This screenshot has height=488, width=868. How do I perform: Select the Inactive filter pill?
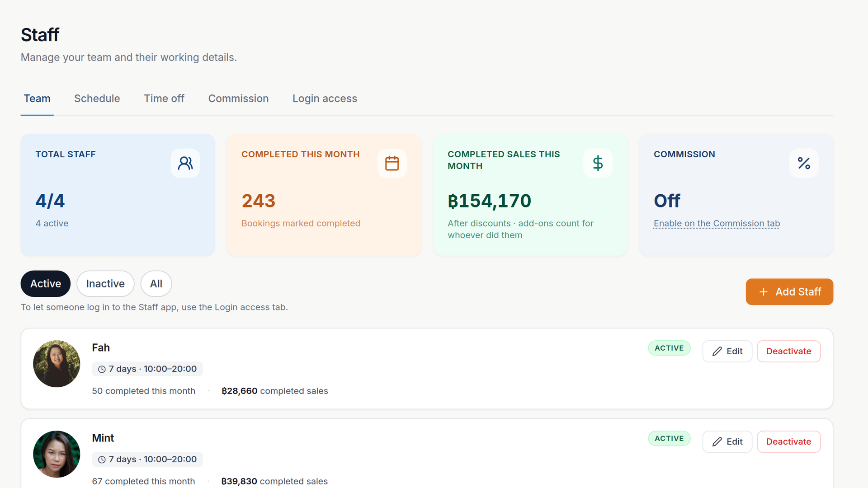click(x=105, y=284)
